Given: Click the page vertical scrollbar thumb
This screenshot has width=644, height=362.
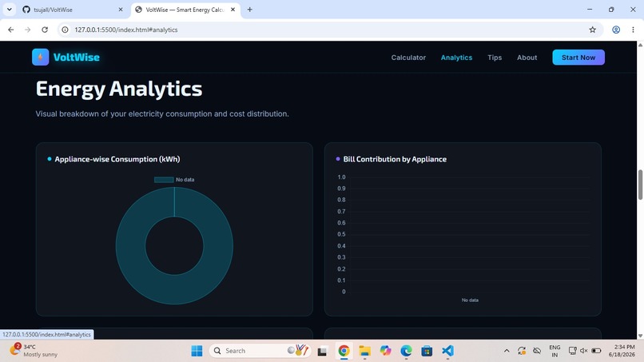Looking at the screenshot, I should 640,185.
